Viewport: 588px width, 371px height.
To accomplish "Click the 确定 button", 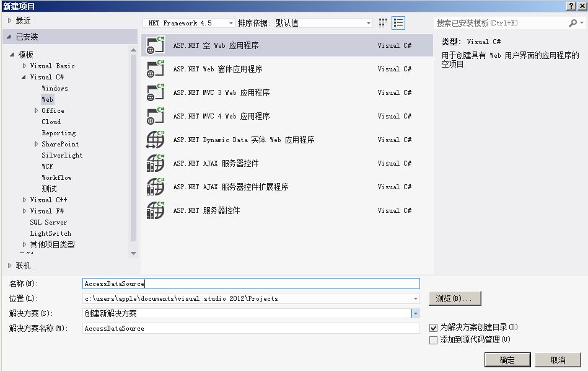I will (507, 360).
